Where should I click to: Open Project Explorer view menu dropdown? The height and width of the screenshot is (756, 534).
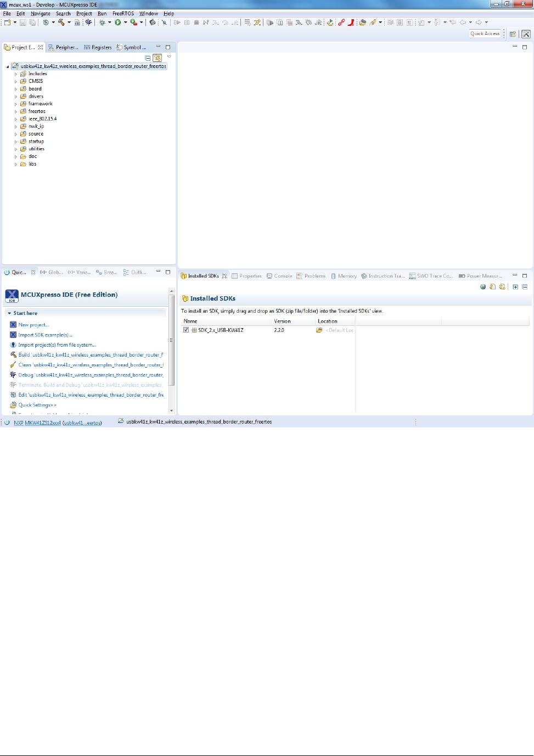pyautogui.click(x=169, y=57)
